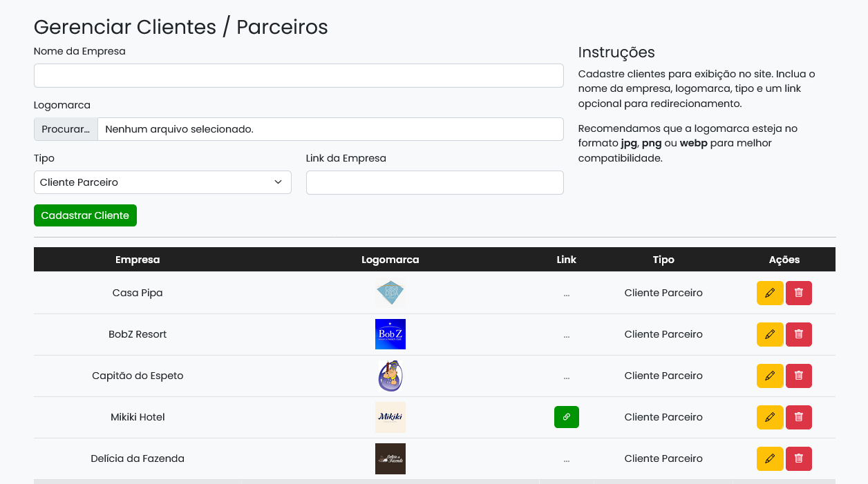Click the Logomarca column header

click(390, 260)
